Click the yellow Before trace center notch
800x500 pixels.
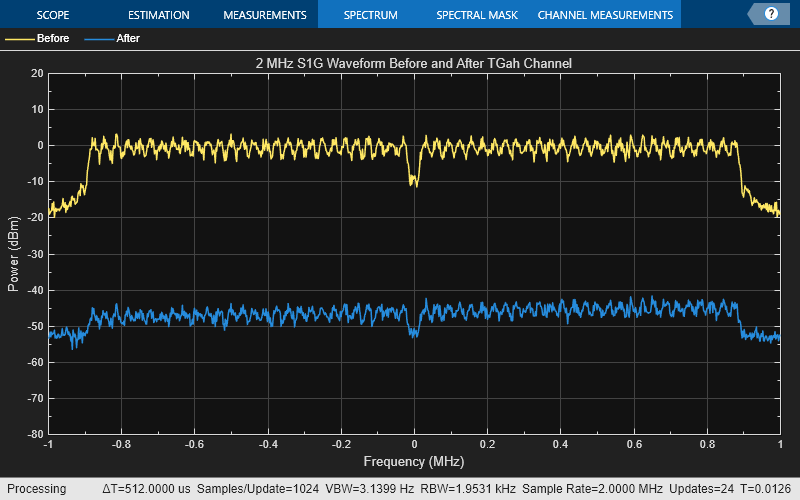[x=414, y=180]
